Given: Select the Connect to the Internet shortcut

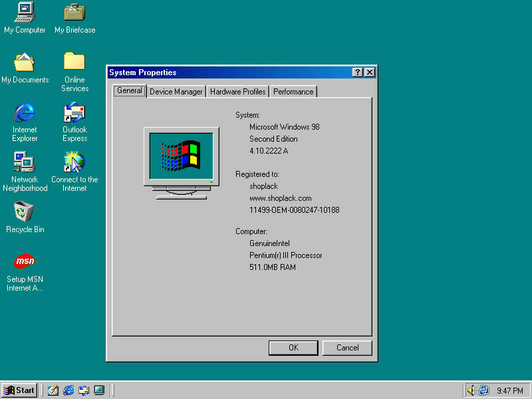Looking at the screenshot, I should pyautogui.click(x=74, y=172).
